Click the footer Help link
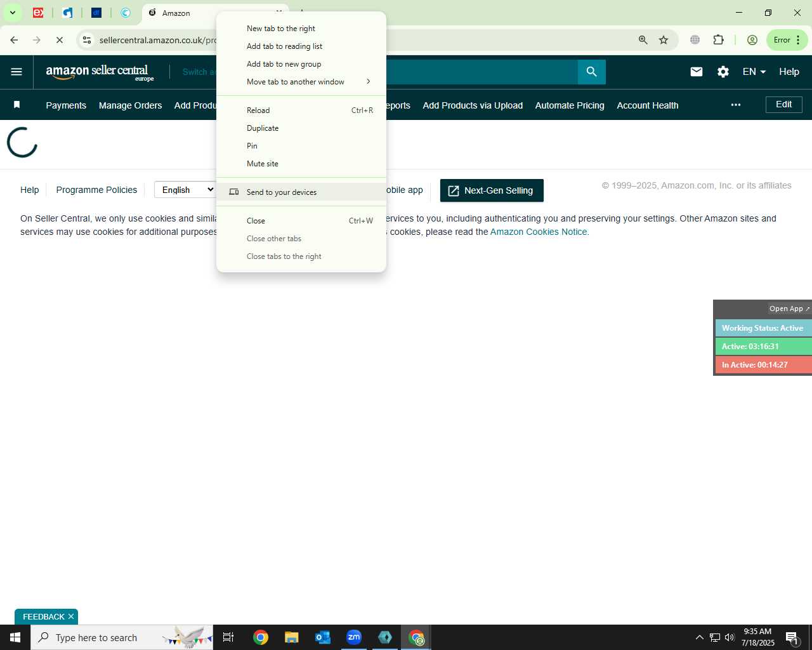812x650 pixels. click(30, 190)
